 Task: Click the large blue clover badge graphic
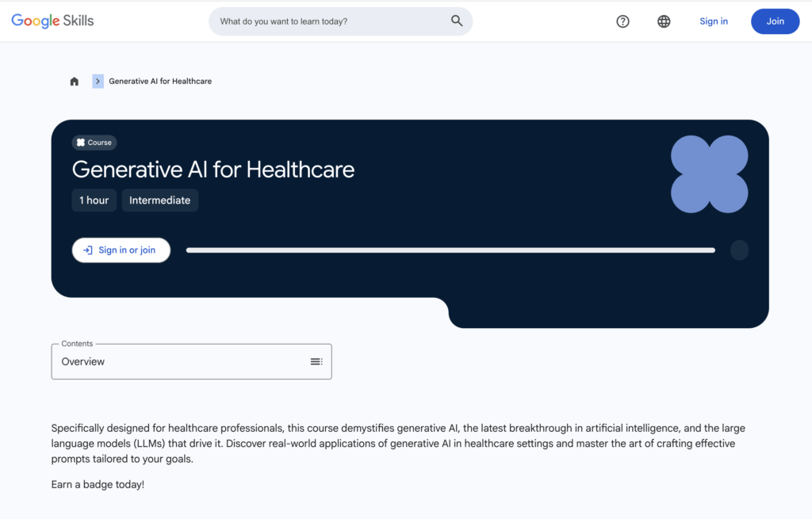[709, 174]
